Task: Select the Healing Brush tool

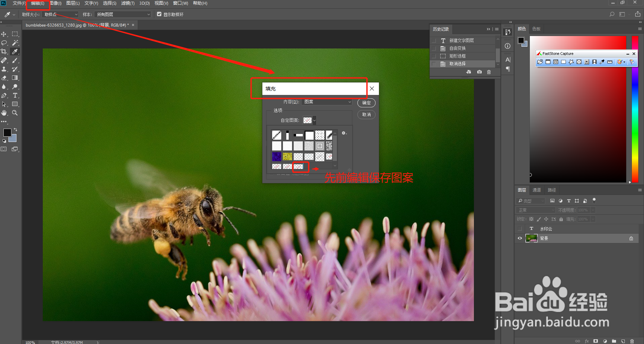Action: 4,61
